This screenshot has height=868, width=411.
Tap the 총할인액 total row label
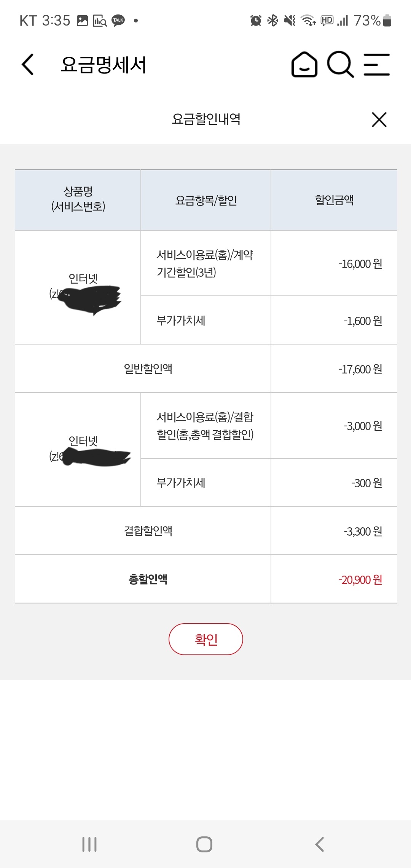tap(148, 579)
